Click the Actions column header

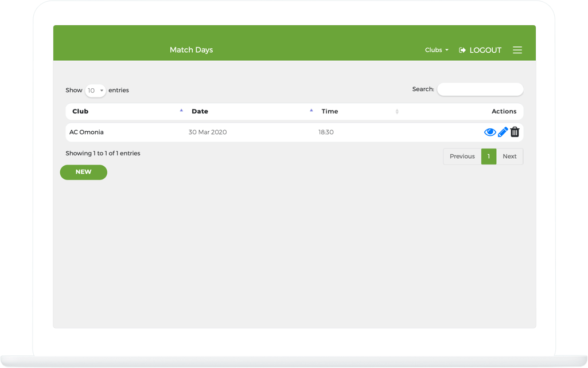(504, 111)
